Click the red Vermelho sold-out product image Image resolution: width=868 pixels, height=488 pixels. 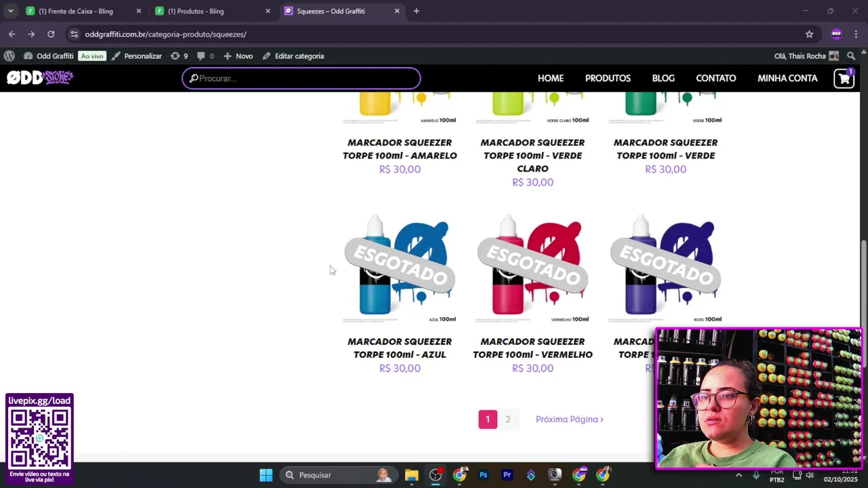(x=532, y=268)
